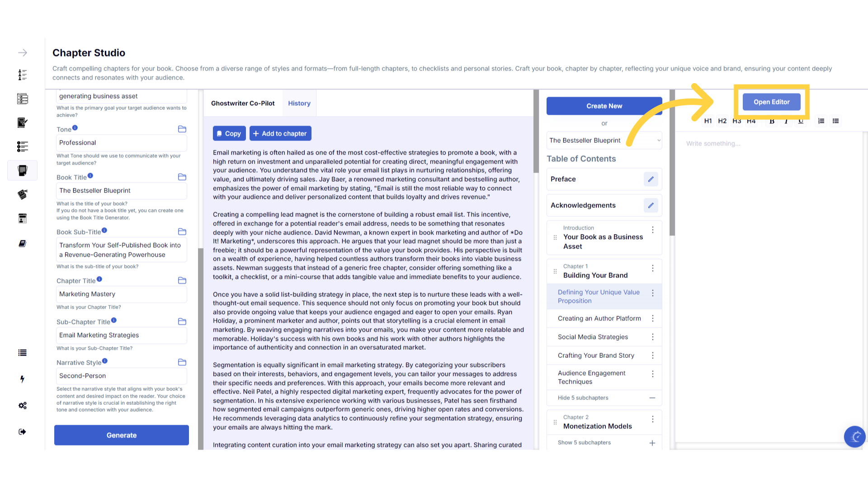Click the pencil edit icon for Preface
The height and width of the screenshot is (488, 868).
pyautogui.click(x=651, y=179)
